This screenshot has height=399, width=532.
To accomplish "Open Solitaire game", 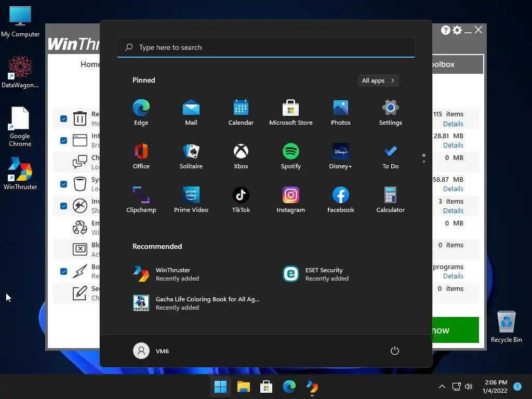I will pos(191,156).
